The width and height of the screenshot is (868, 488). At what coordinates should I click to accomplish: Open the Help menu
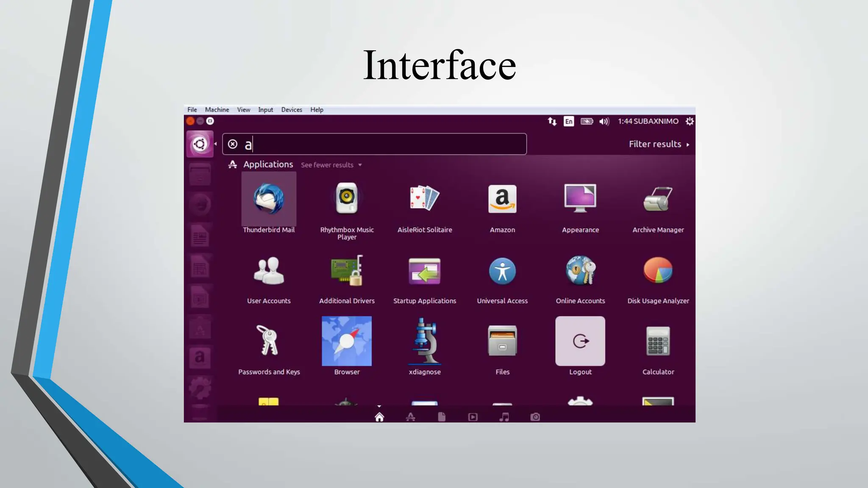(317, 110)
